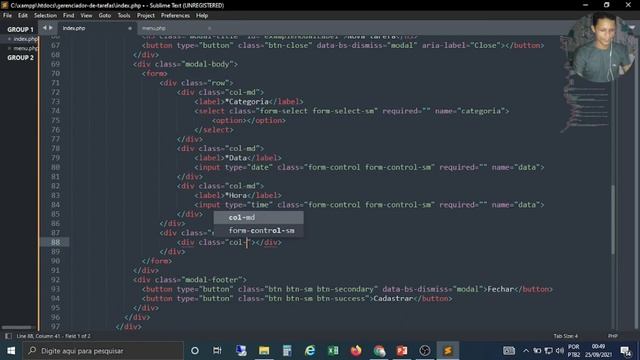The height and width of the screenshot is (360, 640).
Task: Switch to the index.php tab
Action: [74, 28]
